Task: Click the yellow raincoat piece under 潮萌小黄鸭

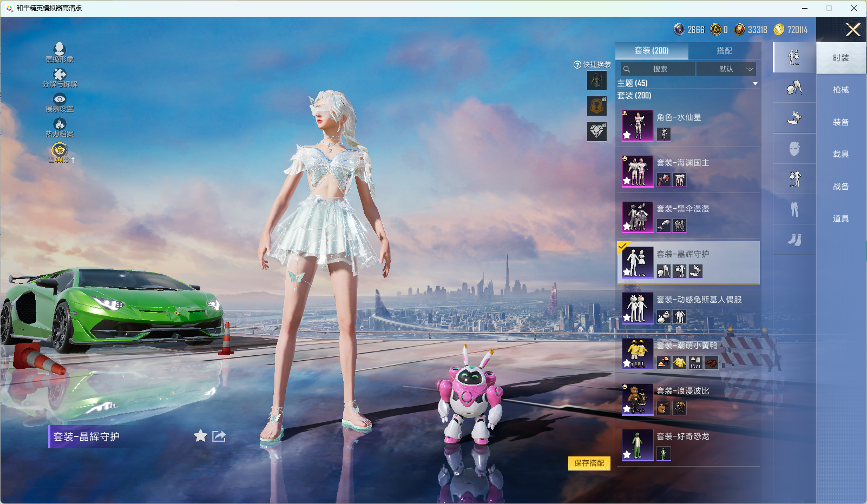Action: point(680,362)
